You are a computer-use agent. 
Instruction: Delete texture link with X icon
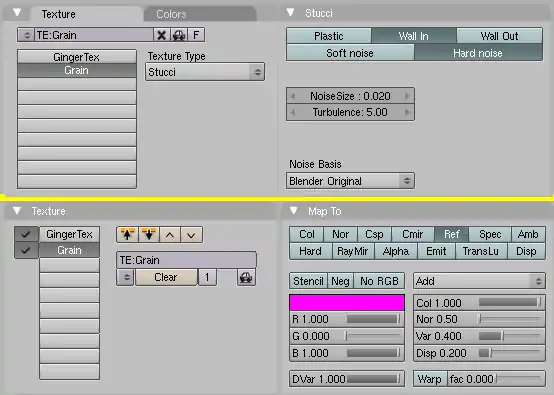[x=161, y=35]
